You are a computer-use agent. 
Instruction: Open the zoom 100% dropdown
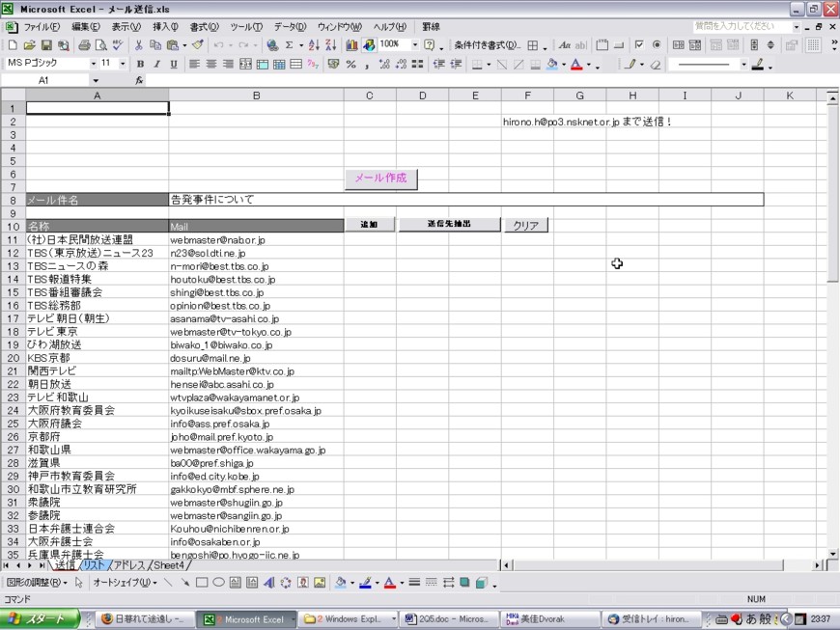(415, 45)
